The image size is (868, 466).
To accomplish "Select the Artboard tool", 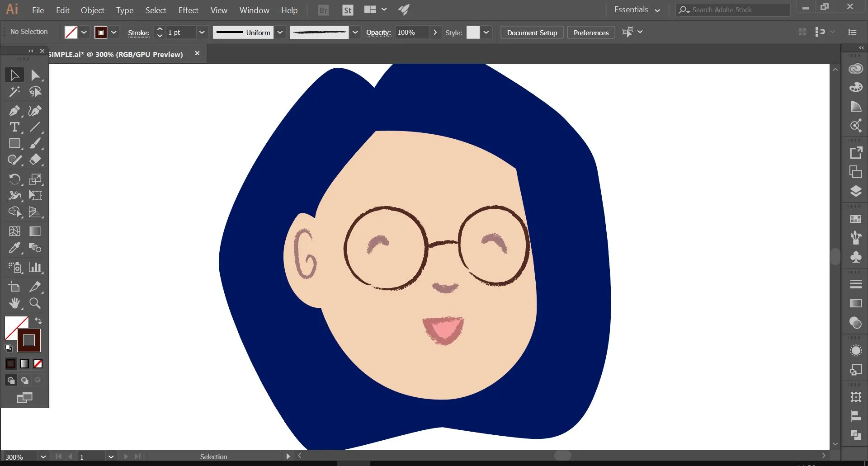I will (14, 287).
